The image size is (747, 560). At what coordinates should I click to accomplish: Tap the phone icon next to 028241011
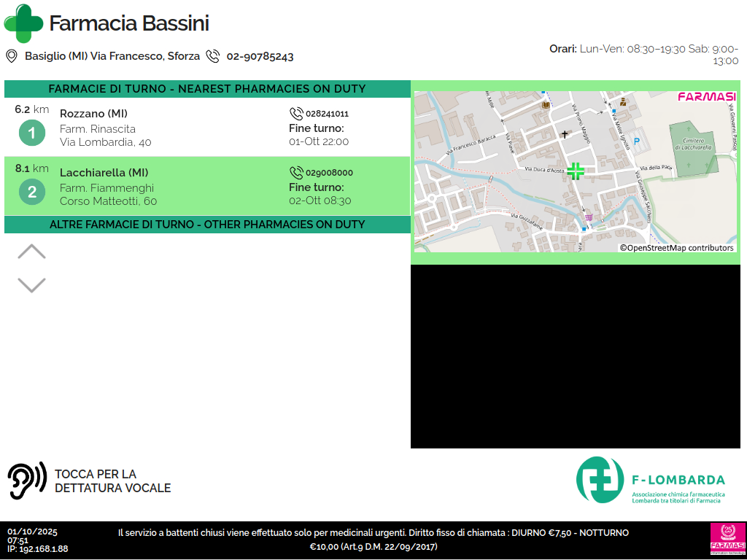pos(296,114)
